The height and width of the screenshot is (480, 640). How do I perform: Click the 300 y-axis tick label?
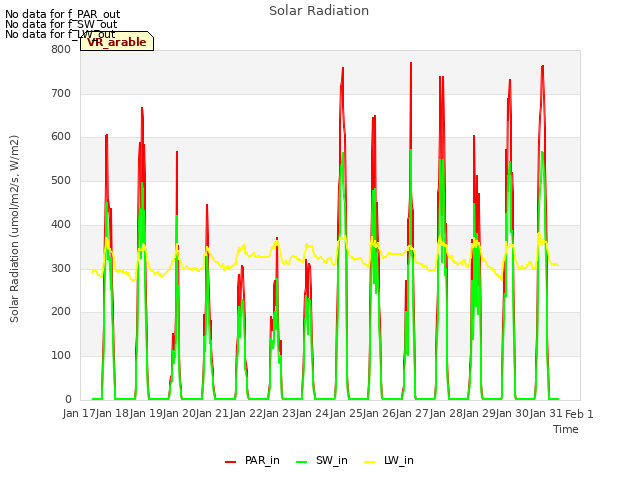tap(61, 268)
